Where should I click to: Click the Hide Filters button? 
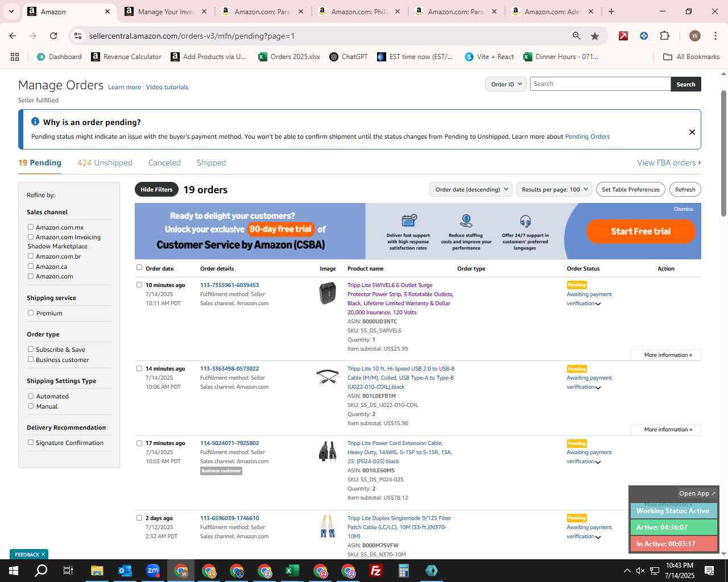[x=156, y=189]
